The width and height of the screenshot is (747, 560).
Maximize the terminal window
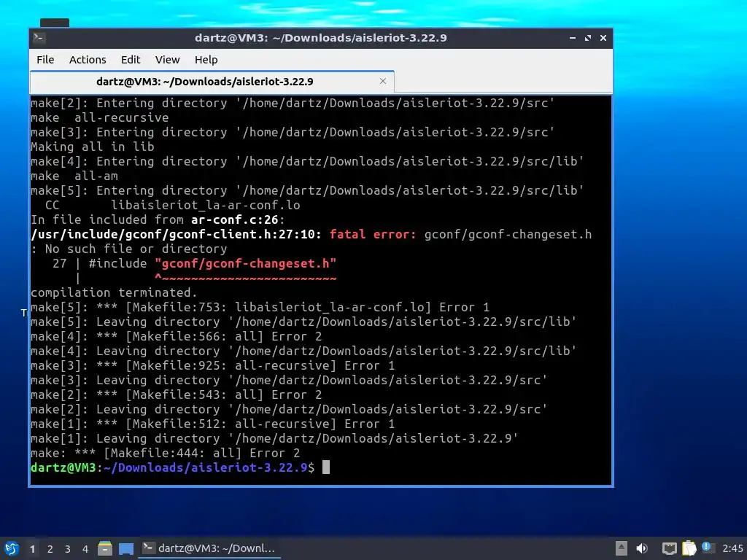588,38
